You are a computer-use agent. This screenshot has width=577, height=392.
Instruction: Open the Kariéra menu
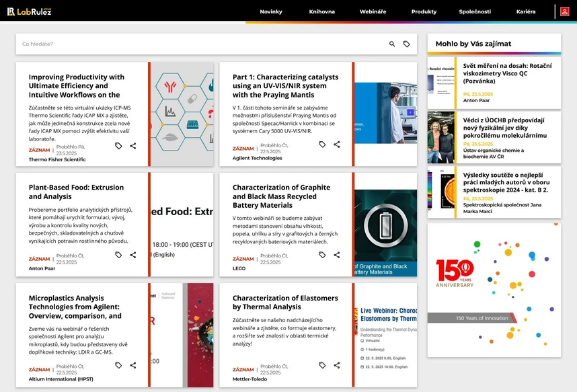click(x=526, y=11)
